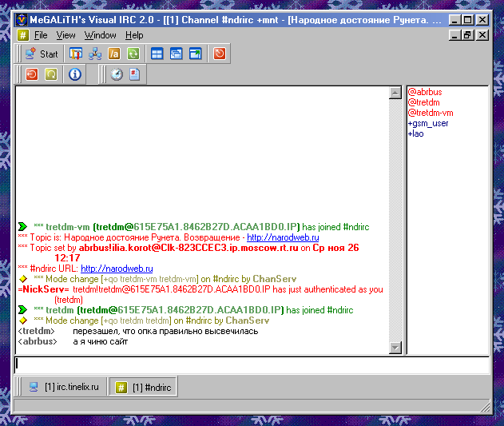Viewport: 504px width, 426px height.
Task: Open the Window menu
Action: click(100, 35)
